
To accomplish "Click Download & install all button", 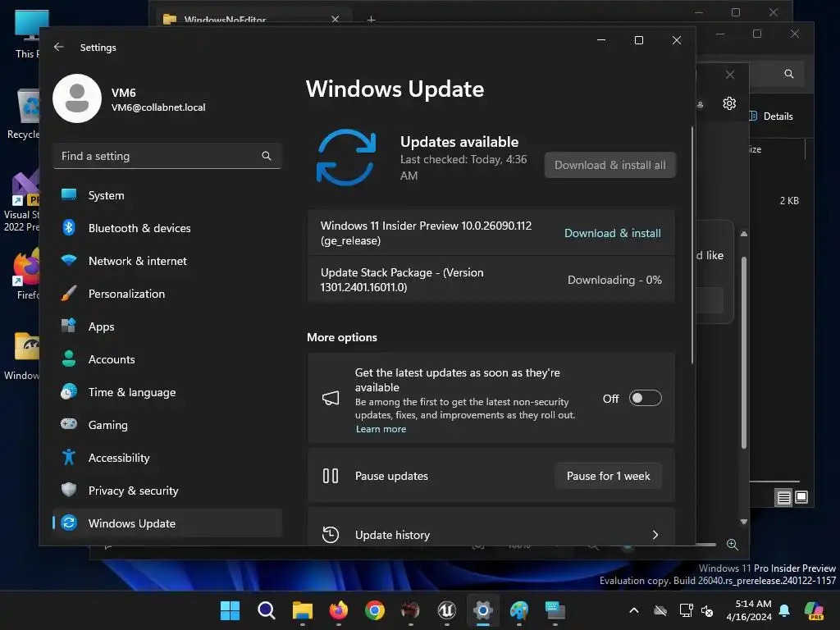I will click(609, 165).
